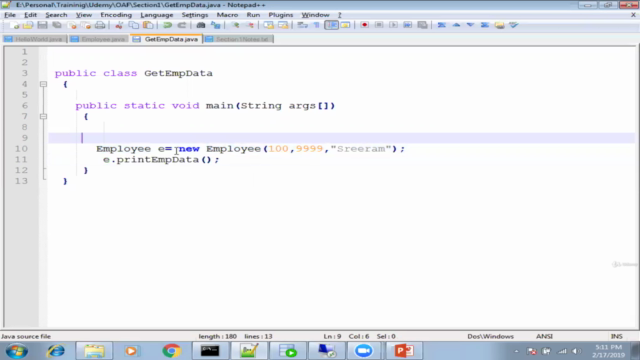Open the Window menu
The width and height of the screenshot is (640, 360).
pyautogui.click(x=316, y=15)
